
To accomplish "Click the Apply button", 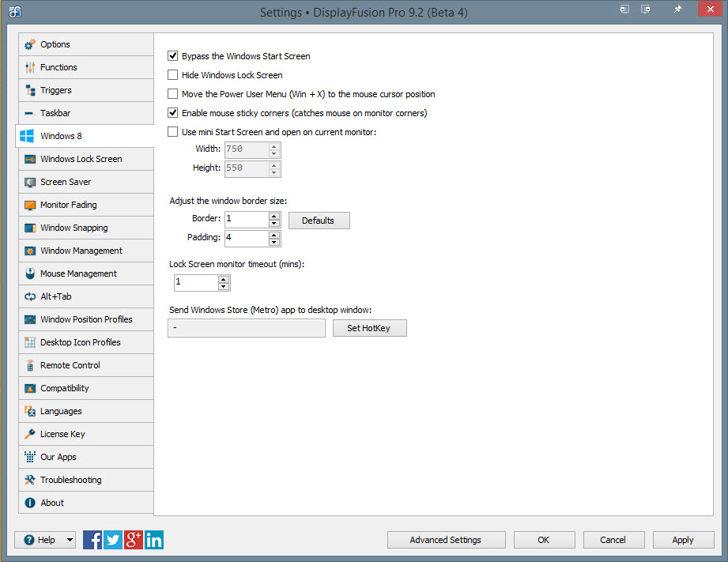I will (x=684, y=540).
